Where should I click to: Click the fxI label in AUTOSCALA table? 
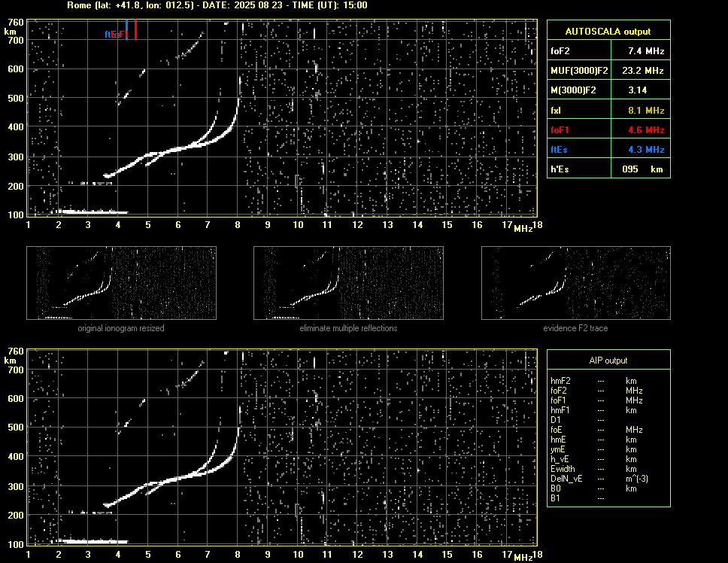click(x=555, y=111)
